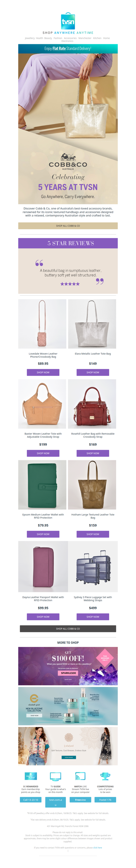Image resolution: width=136 pixels, height=868 pixels.
Task: Click the Watch Live cast icon
Action: [x=80, y=776]
